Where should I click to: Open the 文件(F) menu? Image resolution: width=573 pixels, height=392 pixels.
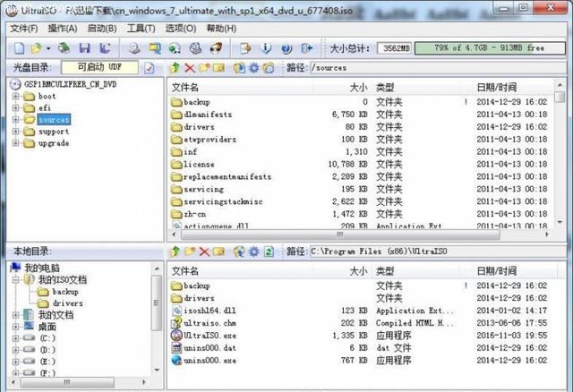pyautogui.click(x=24, y=28)
